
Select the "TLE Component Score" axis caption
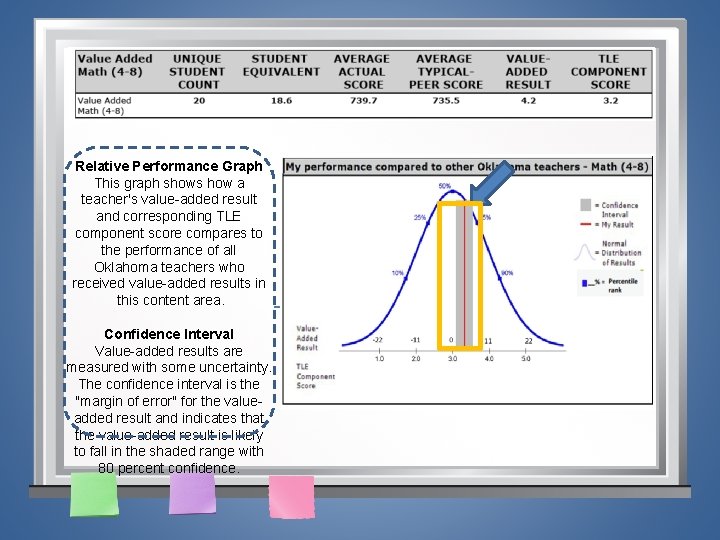pyautogui.click(x=315, y=376)
